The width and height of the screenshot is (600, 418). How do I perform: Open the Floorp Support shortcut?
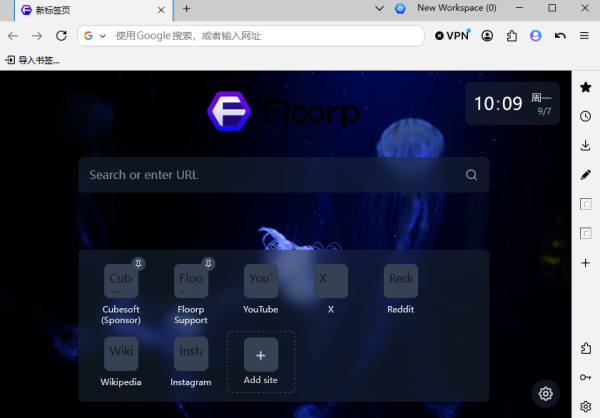coord(191,294)
